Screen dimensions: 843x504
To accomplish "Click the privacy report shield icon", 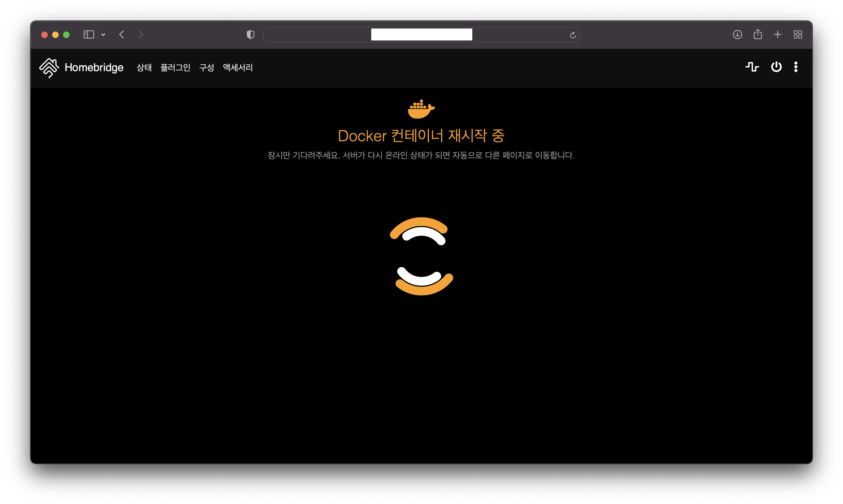I will pos(250,35).
